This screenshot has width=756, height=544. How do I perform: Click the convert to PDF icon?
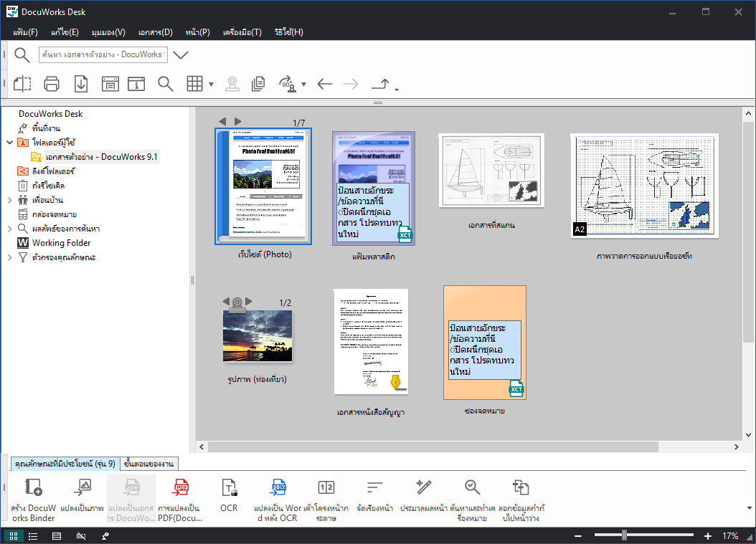point(181,488)
